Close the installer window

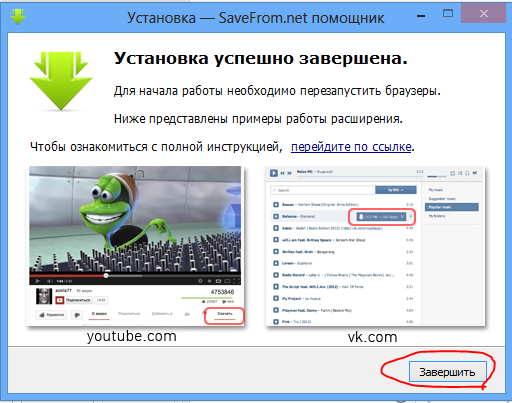(483, 14)
